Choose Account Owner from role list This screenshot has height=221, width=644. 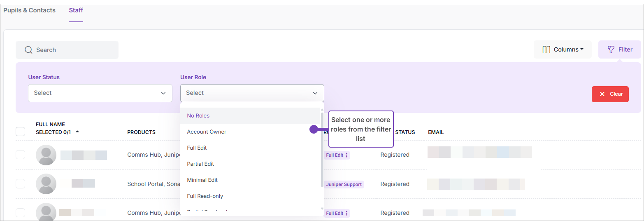click(207, 132)
